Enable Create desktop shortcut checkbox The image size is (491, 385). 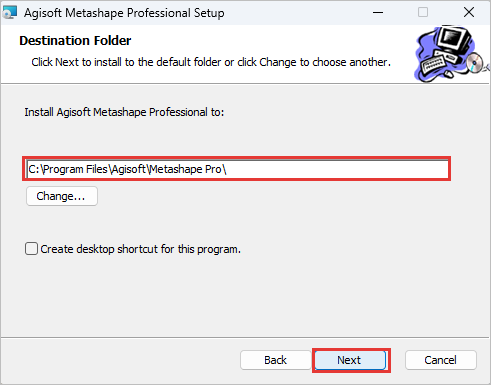click(31, 249)
